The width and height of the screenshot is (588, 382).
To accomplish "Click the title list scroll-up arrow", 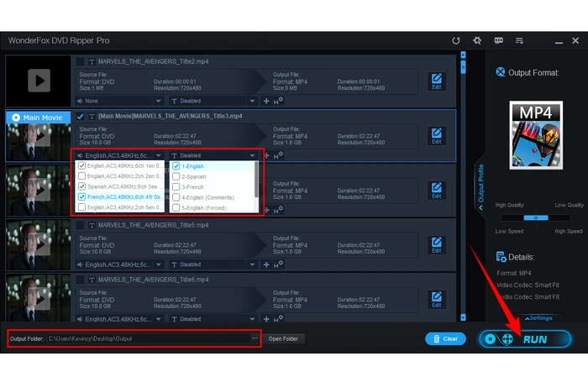I will click(x=463, y=55).
